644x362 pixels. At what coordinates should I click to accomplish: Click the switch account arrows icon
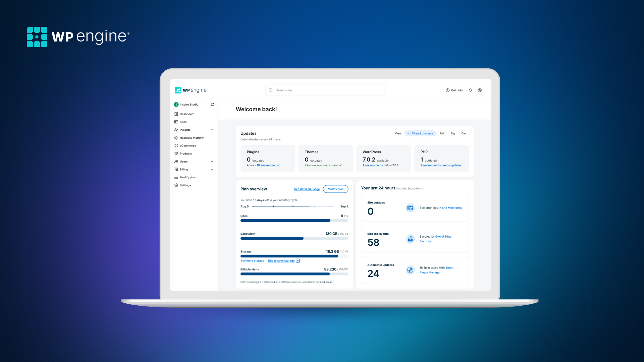pos(212,105)
